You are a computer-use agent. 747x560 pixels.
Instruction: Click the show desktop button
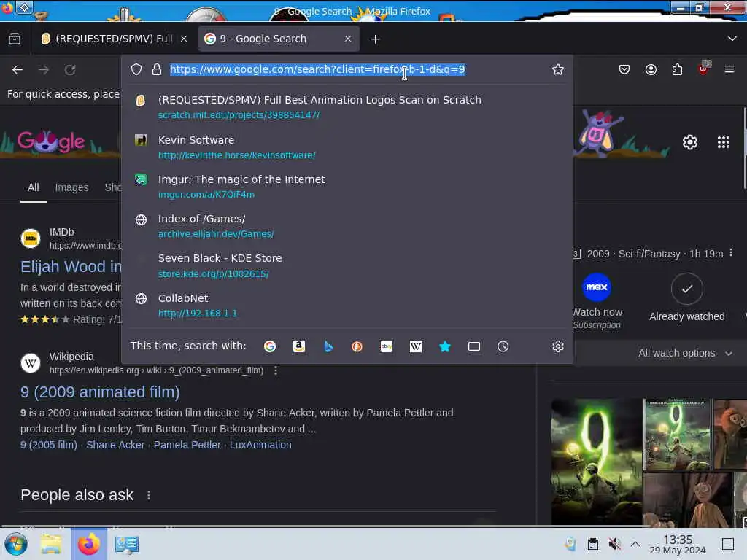(x=728, y=544)
